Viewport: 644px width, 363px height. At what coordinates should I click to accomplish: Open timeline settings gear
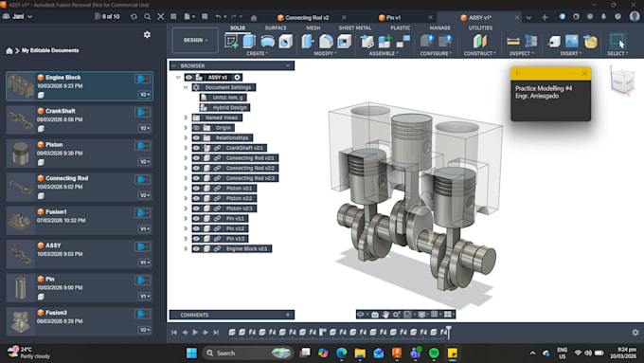coord(635,332)
